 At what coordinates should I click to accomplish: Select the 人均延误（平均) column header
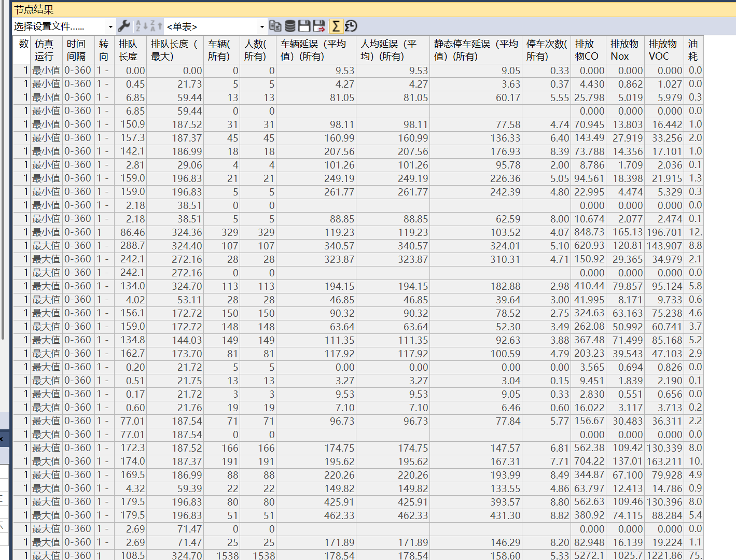[393, 50]
